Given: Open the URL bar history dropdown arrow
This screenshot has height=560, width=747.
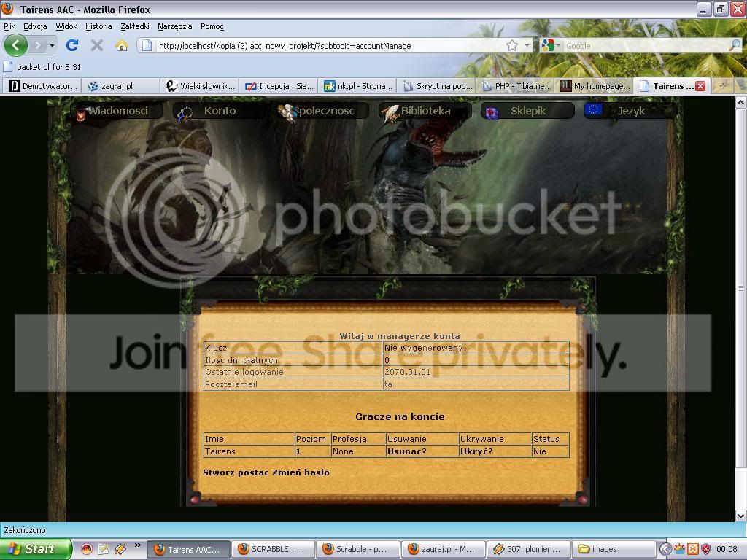Looking at the screenshot, I should tap(527, 46).
